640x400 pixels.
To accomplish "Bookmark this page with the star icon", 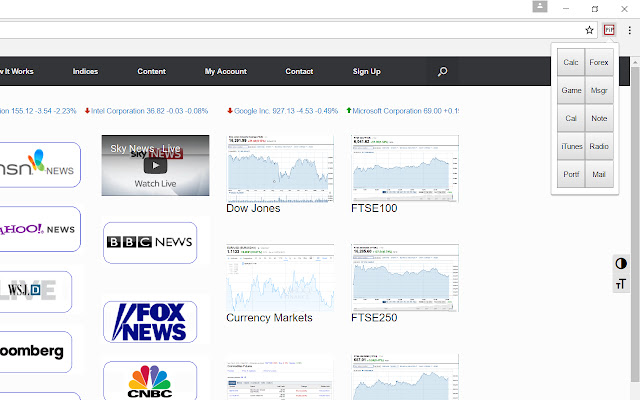I will tap(589, 30).
